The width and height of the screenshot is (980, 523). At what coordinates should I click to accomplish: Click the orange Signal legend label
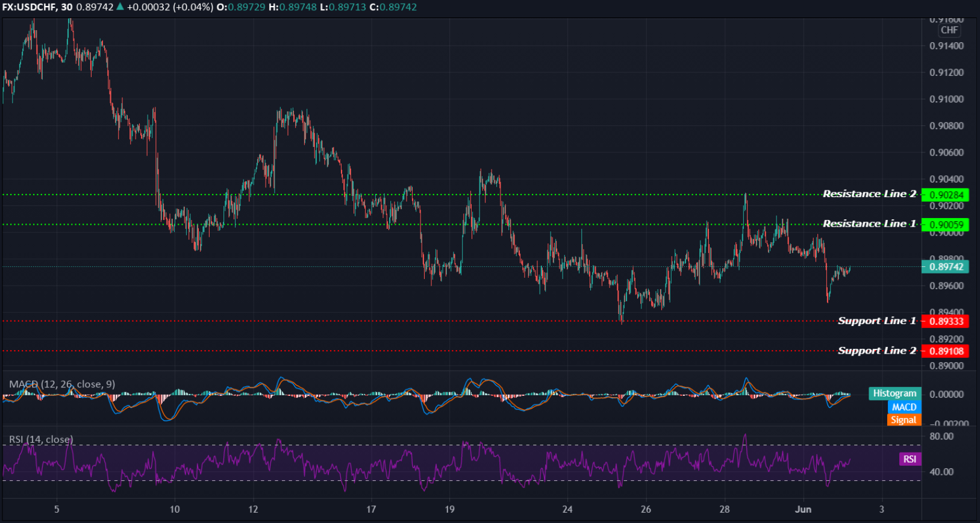[x=904, y=420]
